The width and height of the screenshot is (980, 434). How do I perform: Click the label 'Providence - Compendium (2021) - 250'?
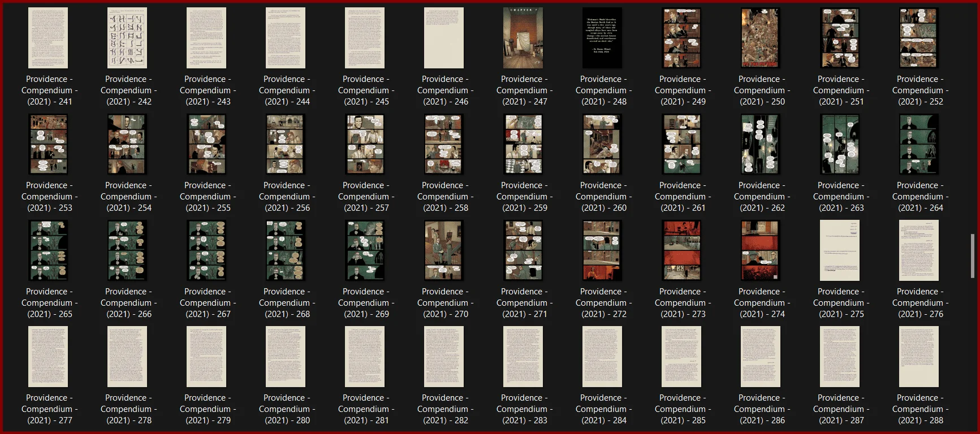click(762, 90)
